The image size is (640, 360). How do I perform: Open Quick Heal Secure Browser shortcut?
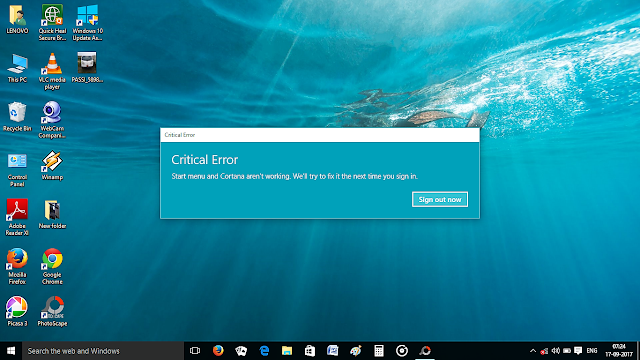(x=52, y=22)
